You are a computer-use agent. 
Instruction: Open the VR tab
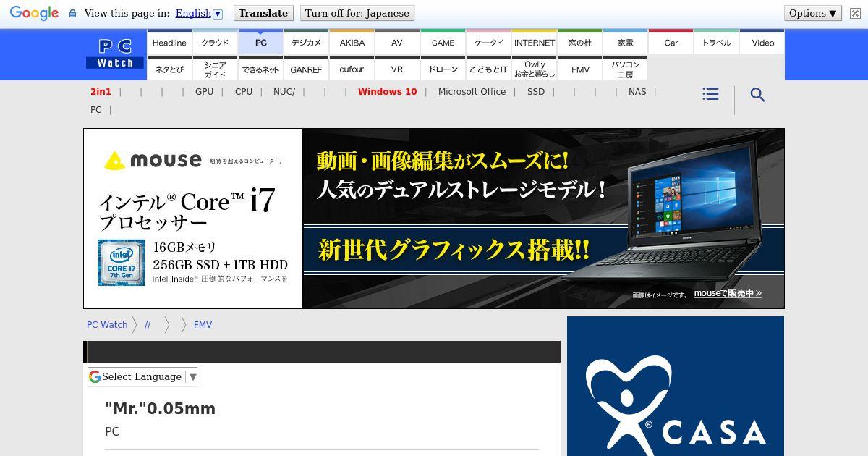point(397,69)
